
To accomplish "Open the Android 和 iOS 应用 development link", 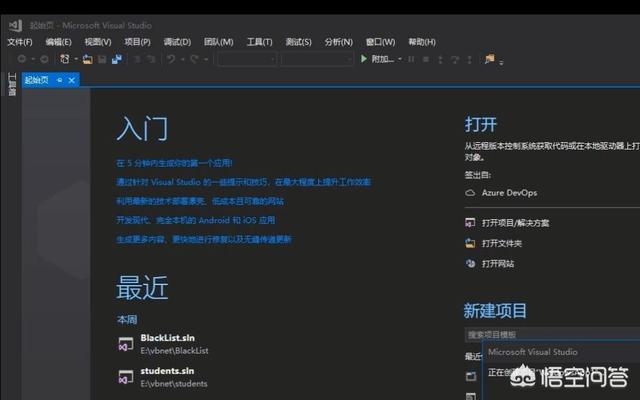I will click(x=196, y=220).
